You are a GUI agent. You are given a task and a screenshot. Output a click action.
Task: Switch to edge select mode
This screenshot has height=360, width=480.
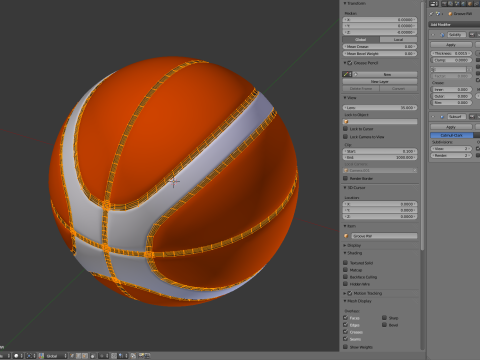pos(79,356)
